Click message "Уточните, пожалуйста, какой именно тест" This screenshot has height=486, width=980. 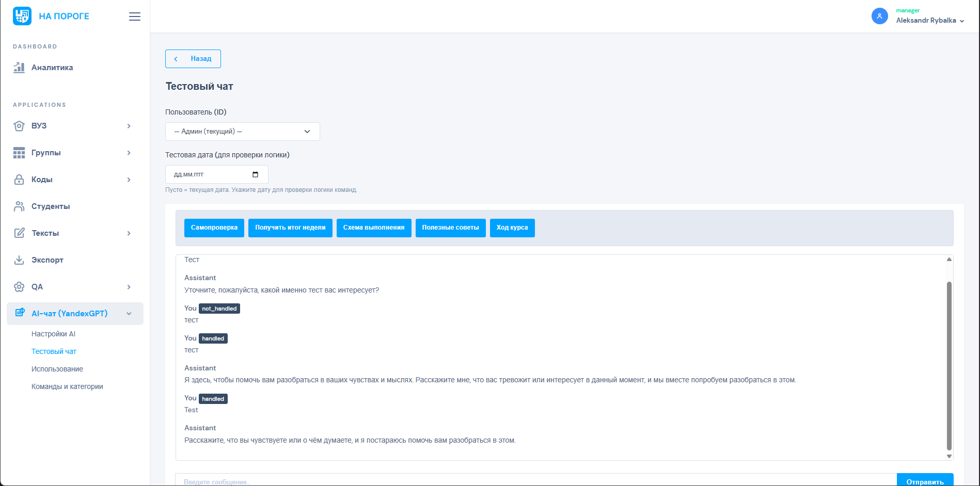point(281,290)
